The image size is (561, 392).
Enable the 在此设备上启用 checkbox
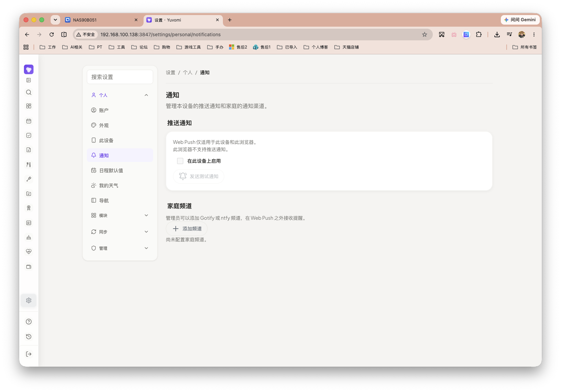pos(180,161)
